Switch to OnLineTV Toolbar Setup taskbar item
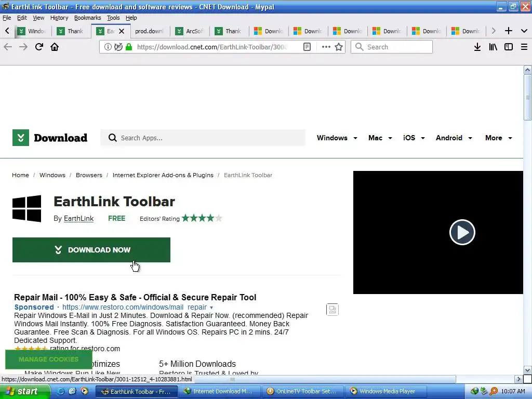 click(303, 391)
